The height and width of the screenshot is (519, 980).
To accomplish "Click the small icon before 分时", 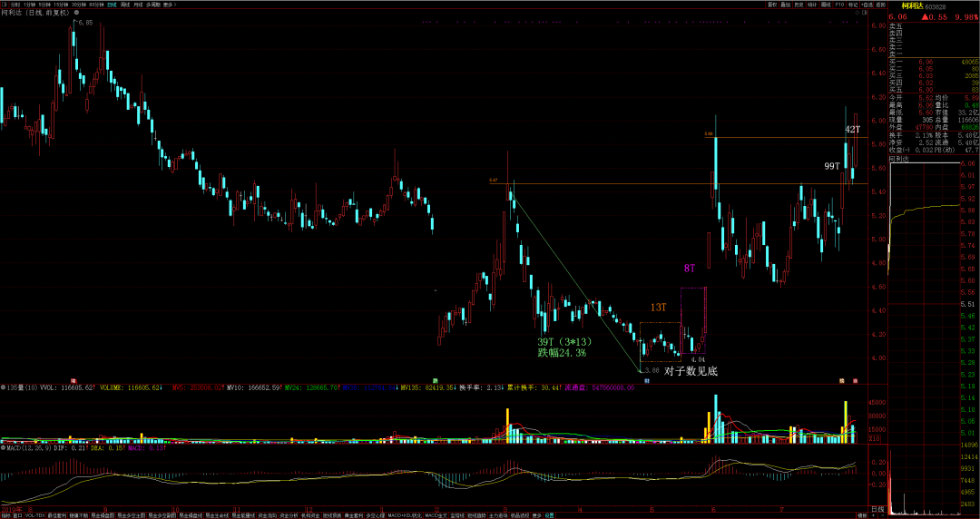I will 5,5.
